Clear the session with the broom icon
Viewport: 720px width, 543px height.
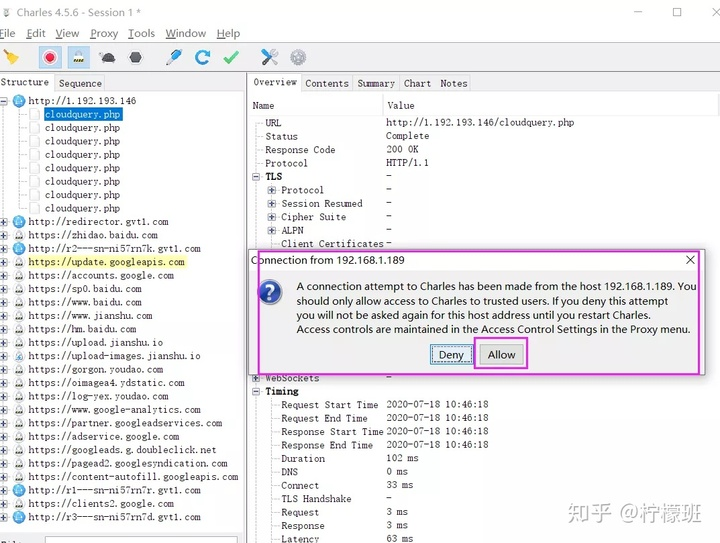click(11, 57)
